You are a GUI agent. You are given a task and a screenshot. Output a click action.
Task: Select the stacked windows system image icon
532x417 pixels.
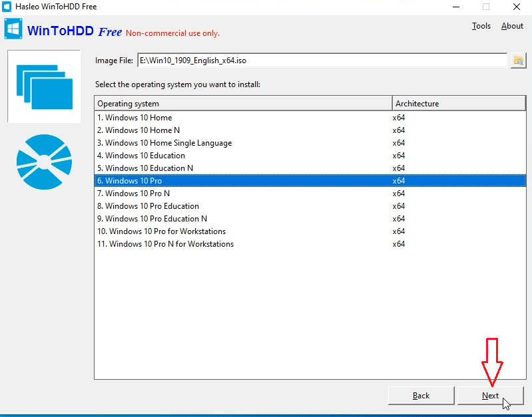coord(44,86)
